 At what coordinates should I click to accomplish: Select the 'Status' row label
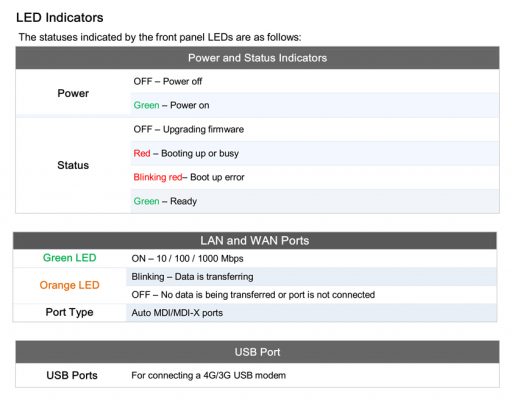coord(73,165)
